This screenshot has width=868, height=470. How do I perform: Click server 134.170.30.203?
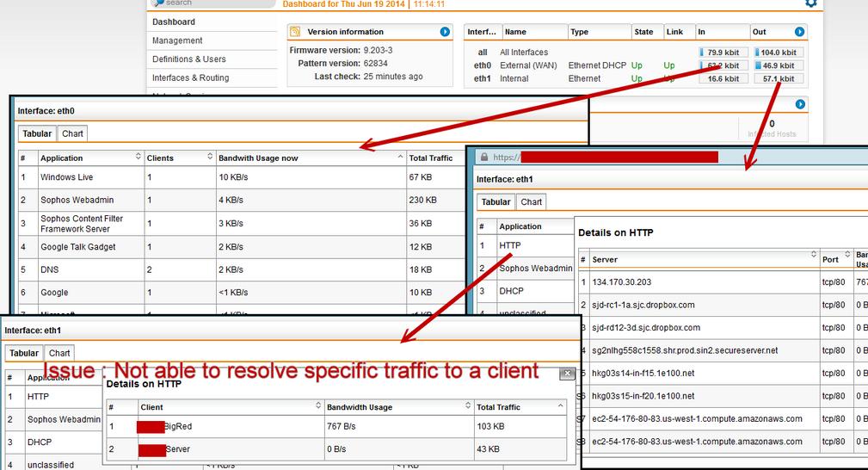pos(622,282)
